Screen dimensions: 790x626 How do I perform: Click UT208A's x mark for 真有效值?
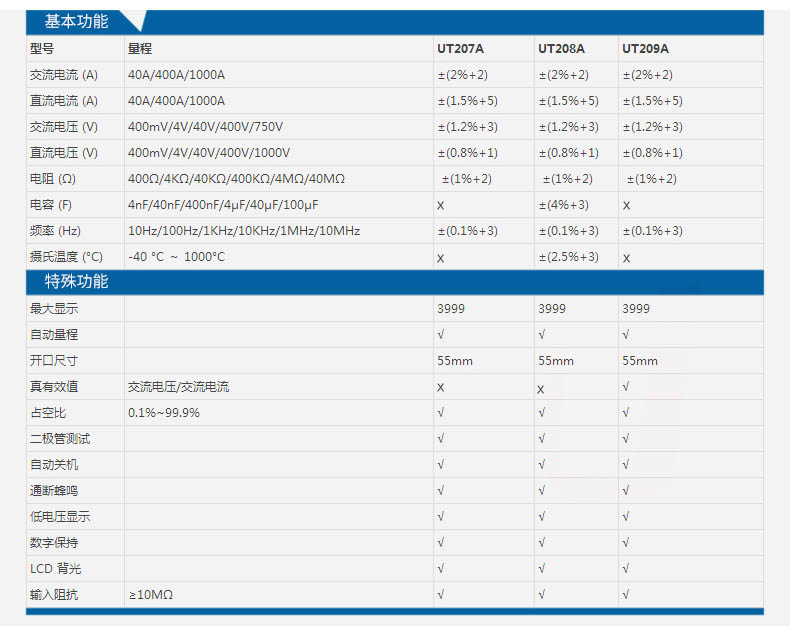click(541, 389)
